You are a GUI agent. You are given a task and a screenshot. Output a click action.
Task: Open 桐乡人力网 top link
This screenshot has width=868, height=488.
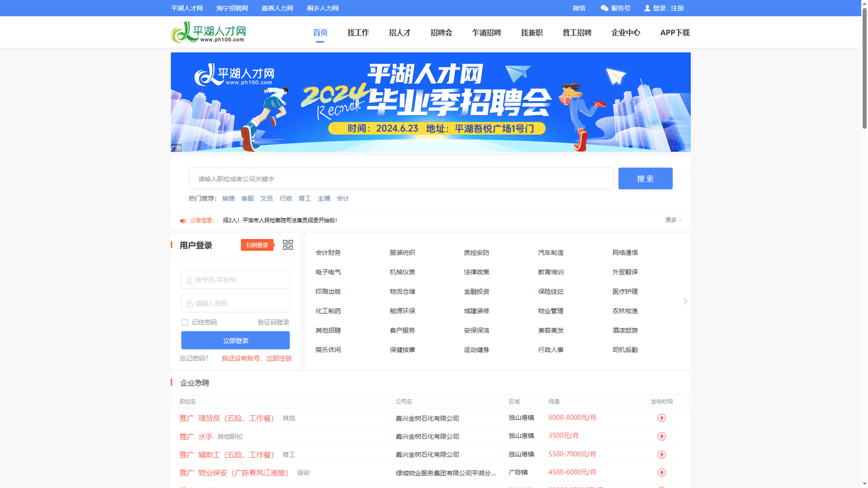(322, 8)
